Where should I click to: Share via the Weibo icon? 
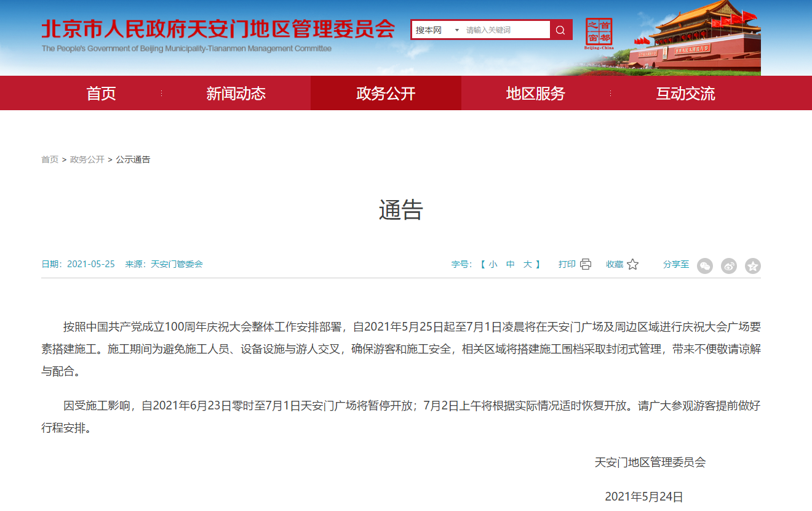coord(729,266)
